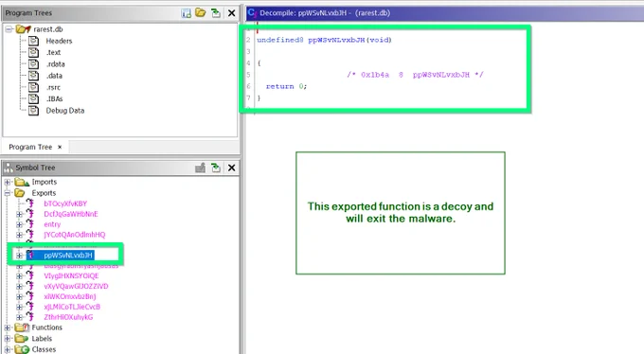Select export VIygIHXNSYOIQE
644x354 pixels.
coord(71,276)
